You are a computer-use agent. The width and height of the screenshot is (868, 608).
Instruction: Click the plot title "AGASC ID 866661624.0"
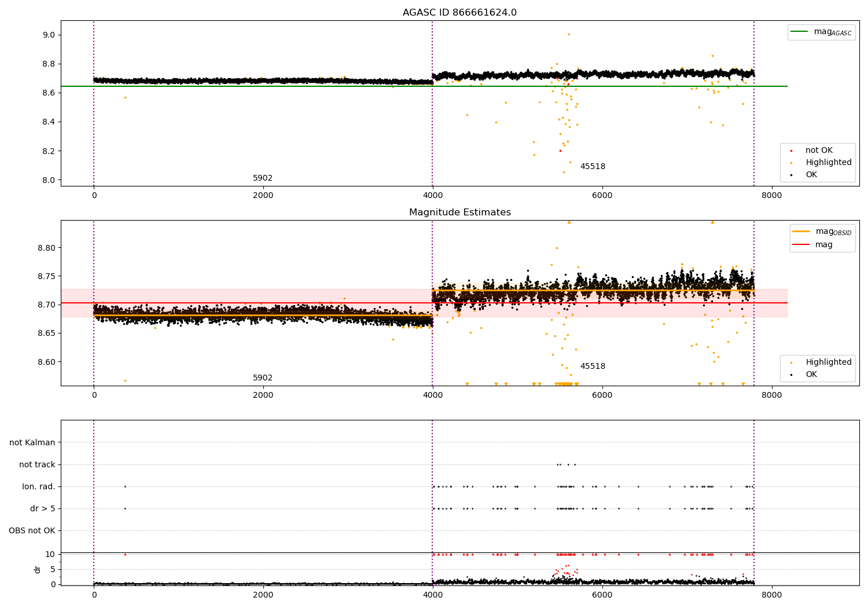point(459,13)
